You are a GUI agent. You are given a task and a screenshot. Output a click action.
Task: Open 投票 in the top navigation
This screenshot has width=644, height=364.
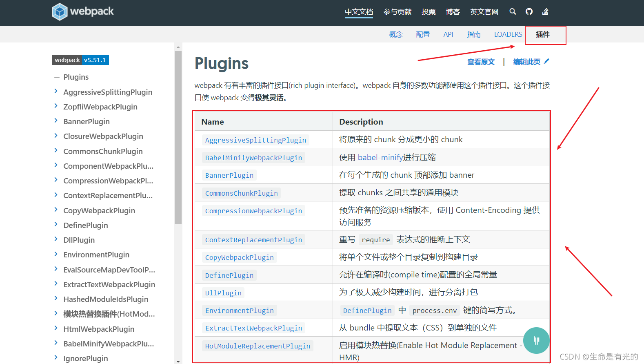coord(429,12)
